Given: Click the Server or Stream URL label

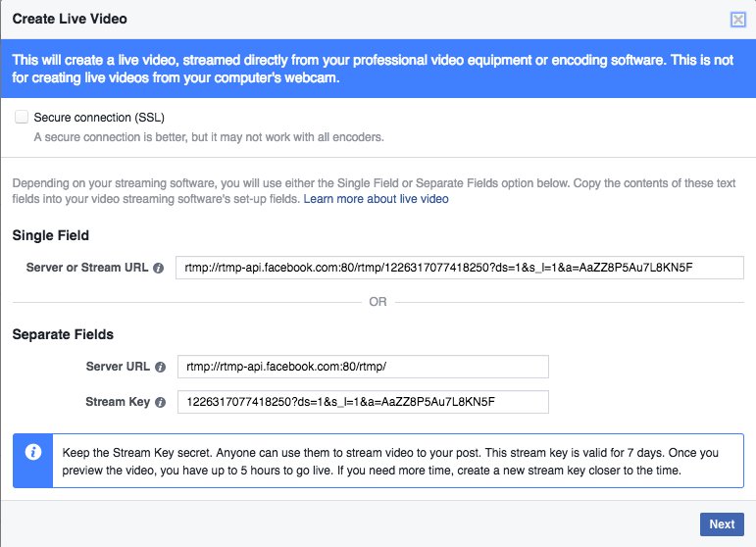Looking at the screenshot, I should pos(88,268).
